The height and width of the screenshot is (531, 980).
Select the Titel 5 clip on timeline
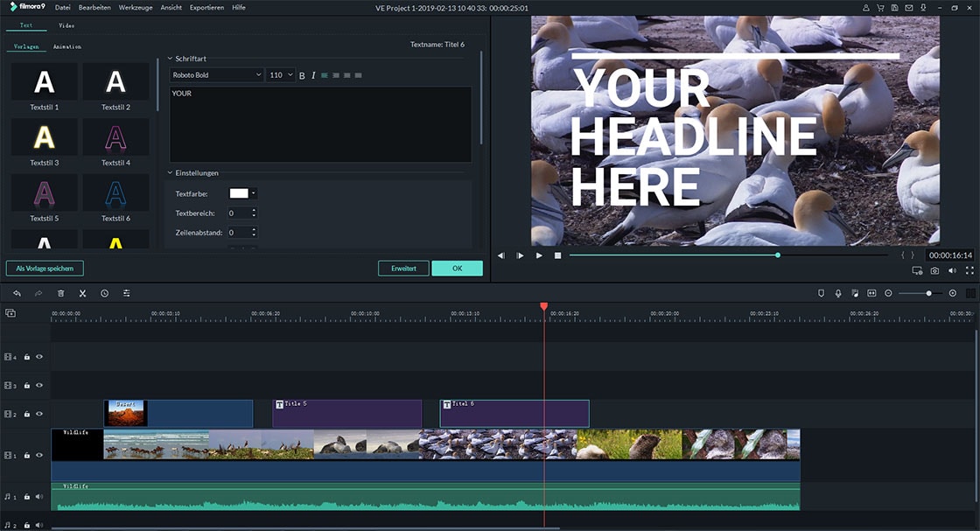coord(346,414)
